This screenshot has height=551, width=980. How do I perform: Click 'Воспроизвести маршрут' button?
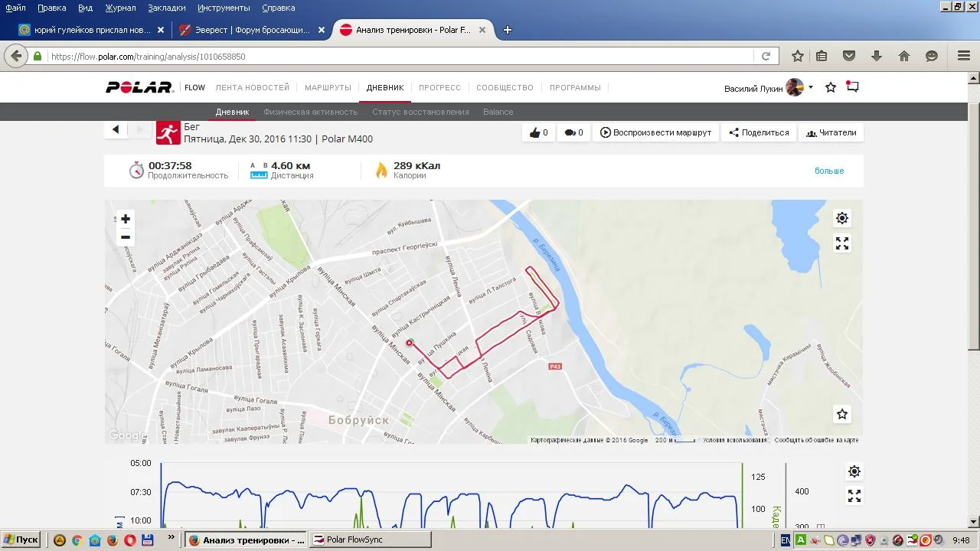(x=656, y=132)
